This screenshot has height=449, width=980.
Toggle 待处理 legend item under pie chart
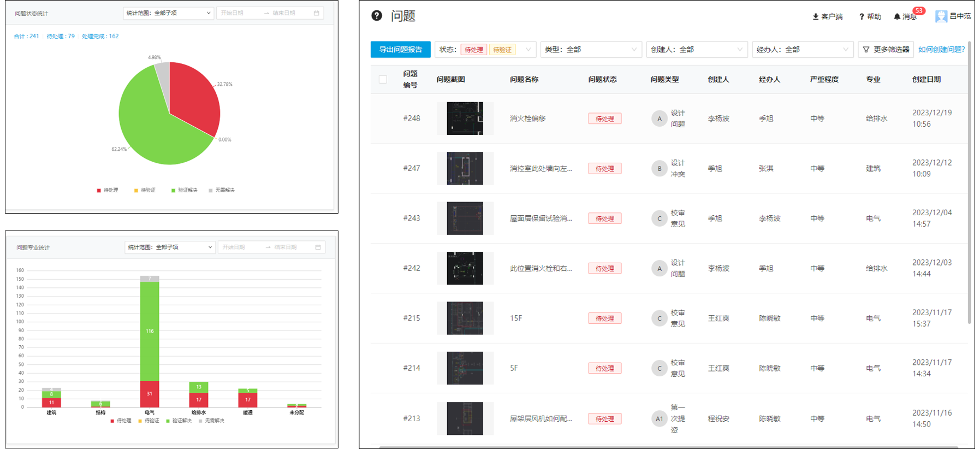[x=108, y=190]
